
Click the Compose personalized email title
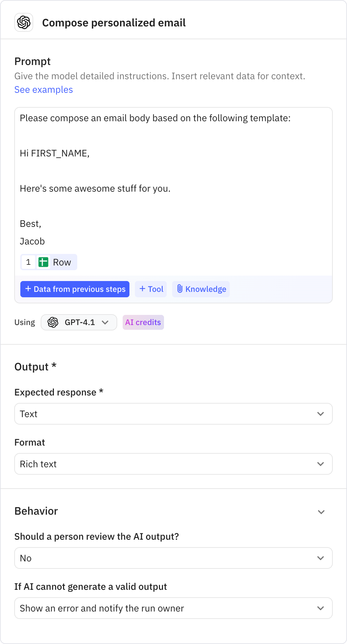point(114,23)
